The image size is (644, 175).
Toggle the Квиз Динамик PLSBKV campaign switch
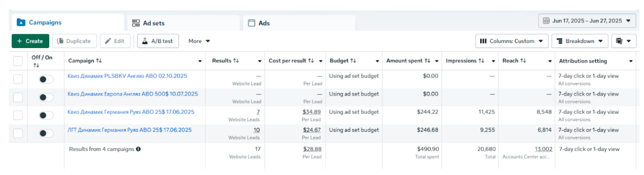pyautogui.click(x=46, y=79)
